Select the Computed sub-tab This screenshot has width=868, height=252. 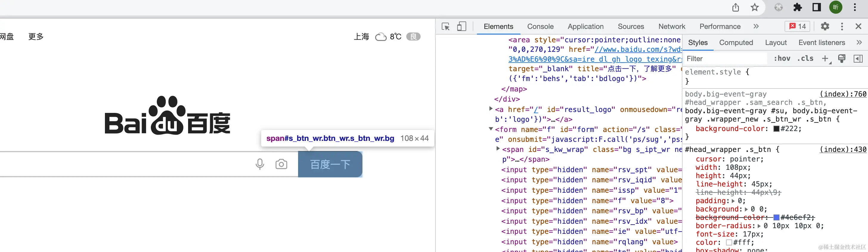[x=736, y=43]
